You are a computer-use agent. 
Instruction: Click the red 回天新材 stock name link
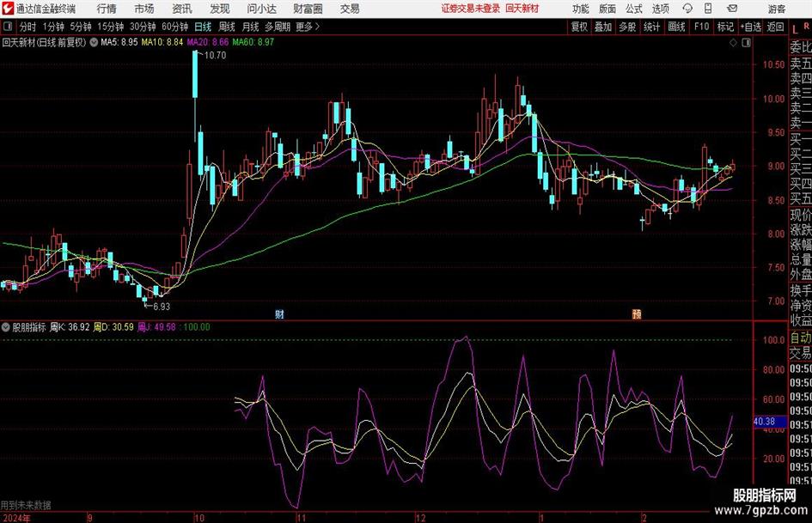(x=522, y=9)
